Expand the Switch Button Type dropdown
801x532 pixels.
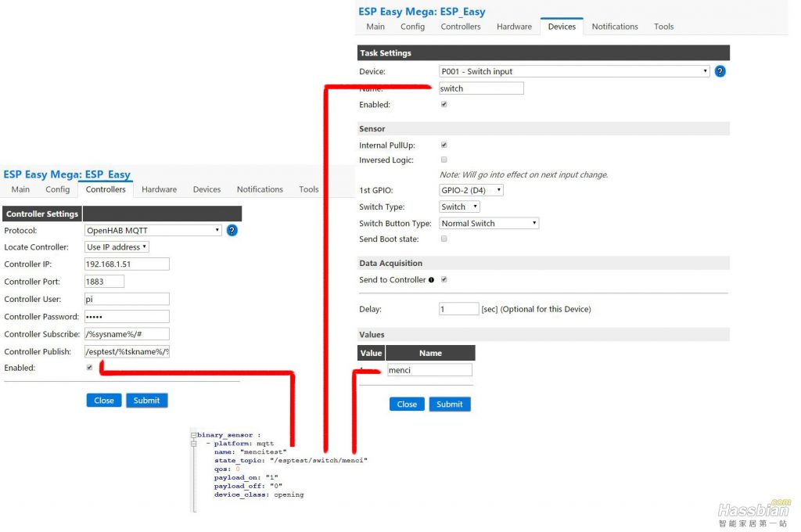[489, 223]
